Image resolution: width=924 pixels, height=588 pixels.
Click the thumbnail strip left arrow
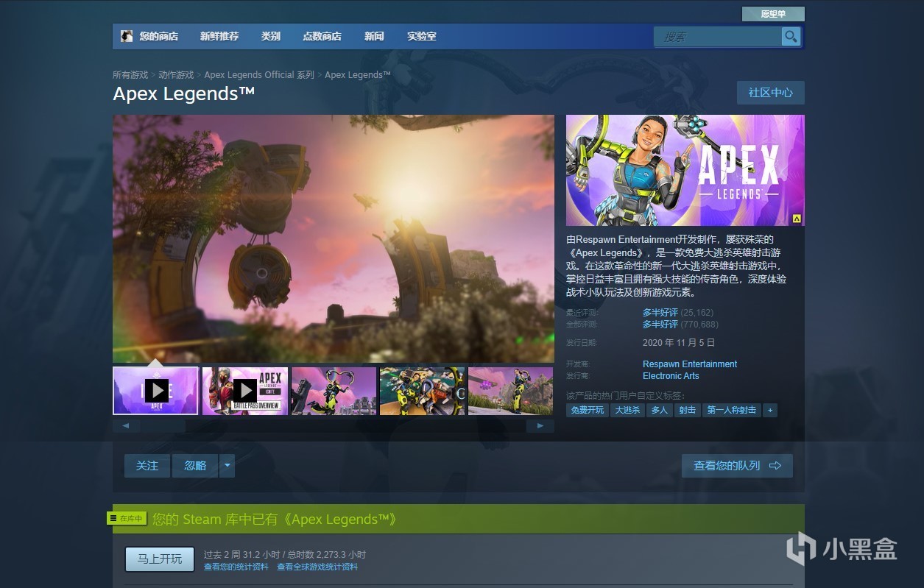(126, 425)
